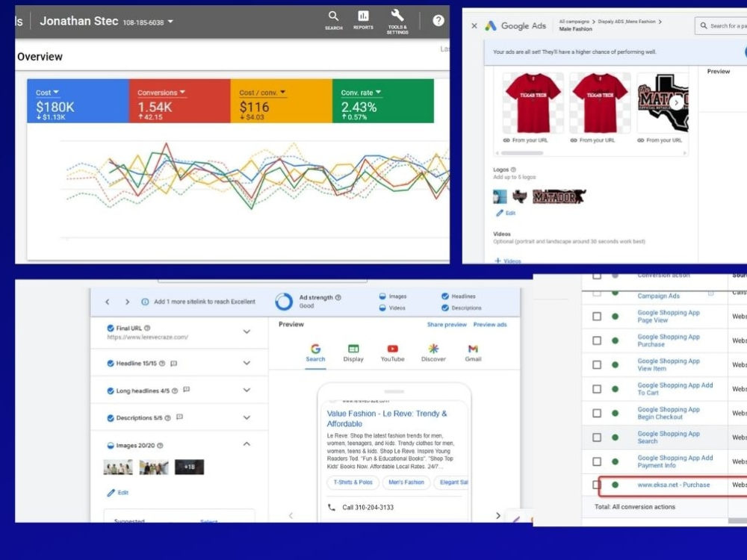747x560 pixels.
Task: Click the Headlines check indicator
Action: coord(445,296)
